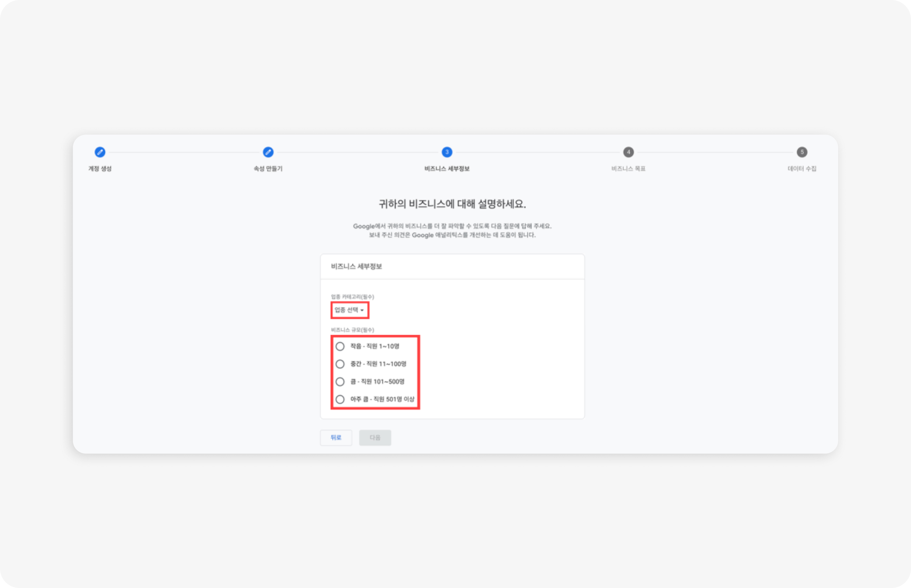Go to the 계정 생성 step label
Image resolution: width=911 pixels, height=588 pixels.
(100, 169)
